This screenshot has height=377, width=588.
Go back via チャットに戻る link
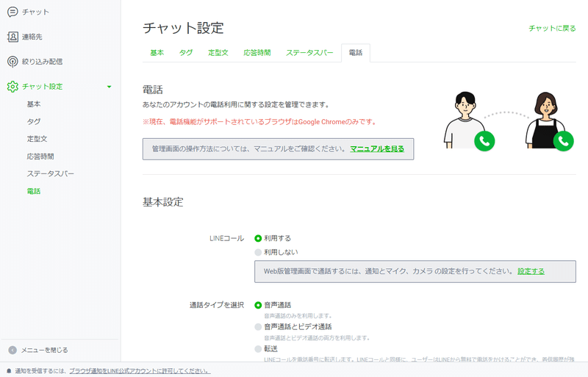(x=552, y=28)
